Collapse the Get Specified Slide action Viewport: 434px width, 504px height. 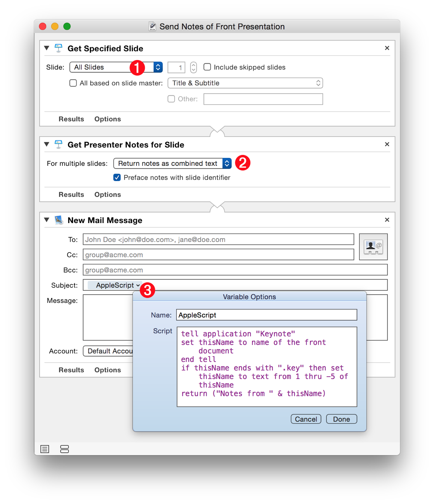pos(47,48)
